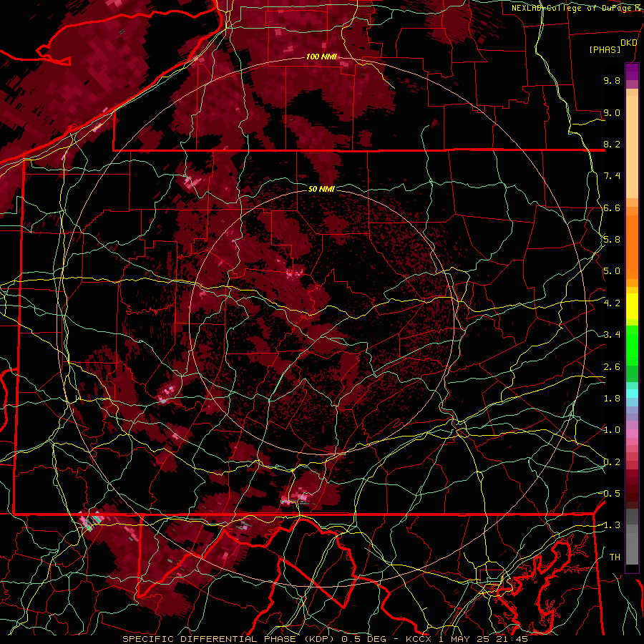Click the "50 NMI" range ring label
644x644 pixels.
(x=321, y=189)
